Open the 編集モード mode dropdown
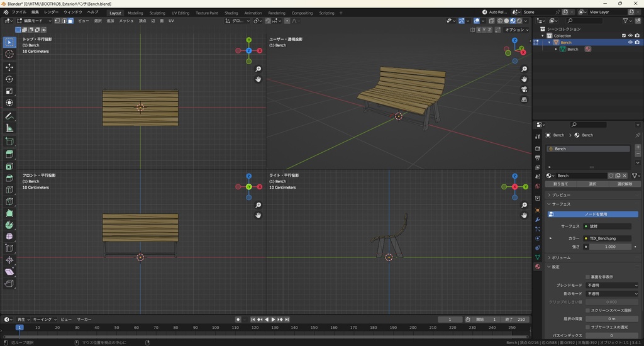Screen dimensions: 644x346 (x=33, y=21)
